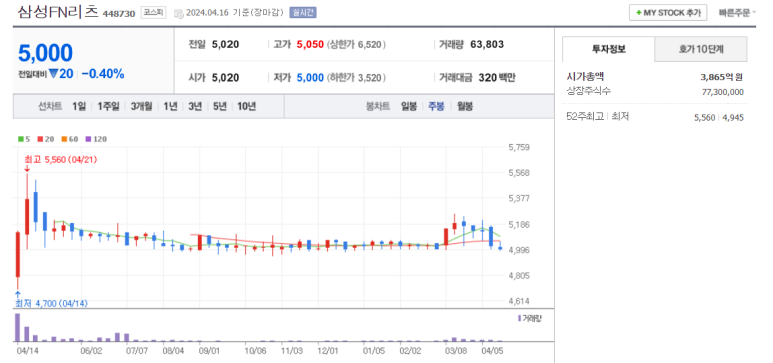Screen dimensions: 773x363
Task: Click the purple 120-day moving average legend
Action: tap(96, 139)
